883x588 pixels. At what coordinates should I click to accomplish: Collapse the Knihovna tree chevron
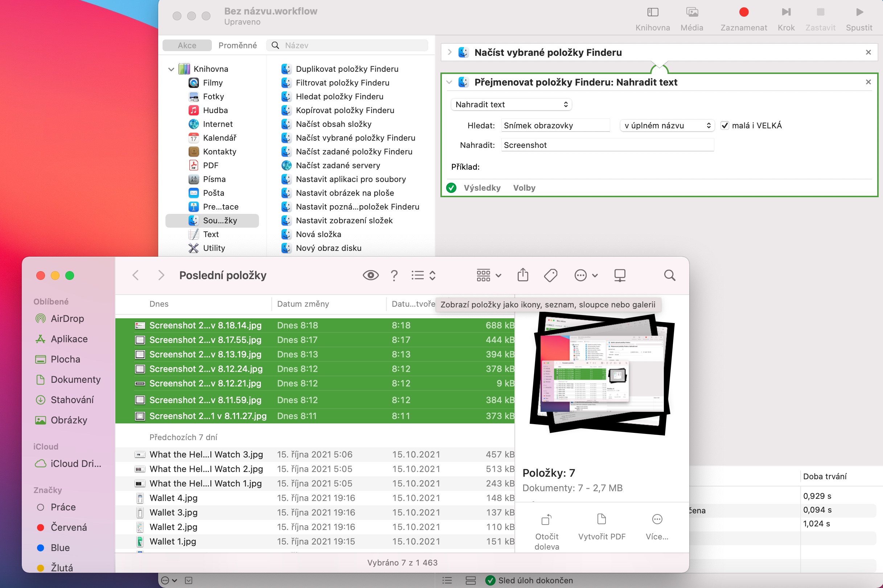171,69
